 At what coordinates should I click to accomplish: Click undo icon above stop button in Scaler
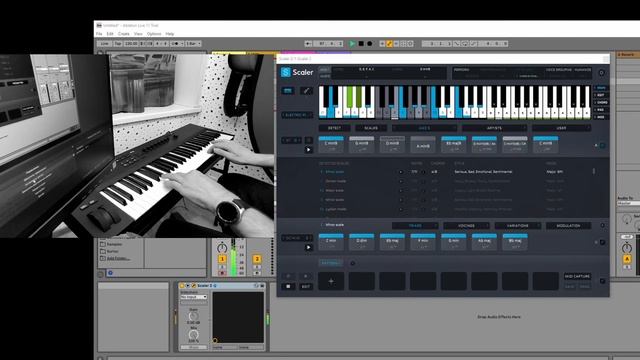[x=288, y=276]
